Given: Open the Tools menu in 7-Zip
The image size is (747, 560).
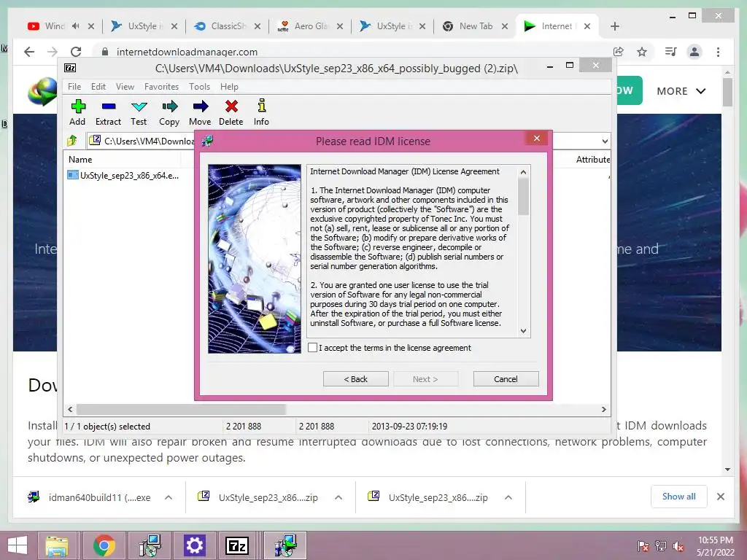Looking at the screenshot, I should click(199, 87).
